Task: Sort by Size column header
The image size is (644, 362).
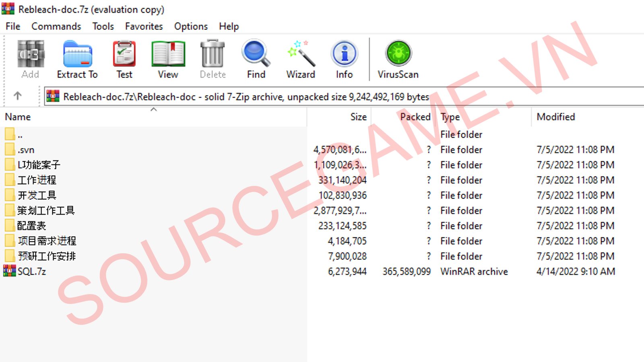Action: 358,117
